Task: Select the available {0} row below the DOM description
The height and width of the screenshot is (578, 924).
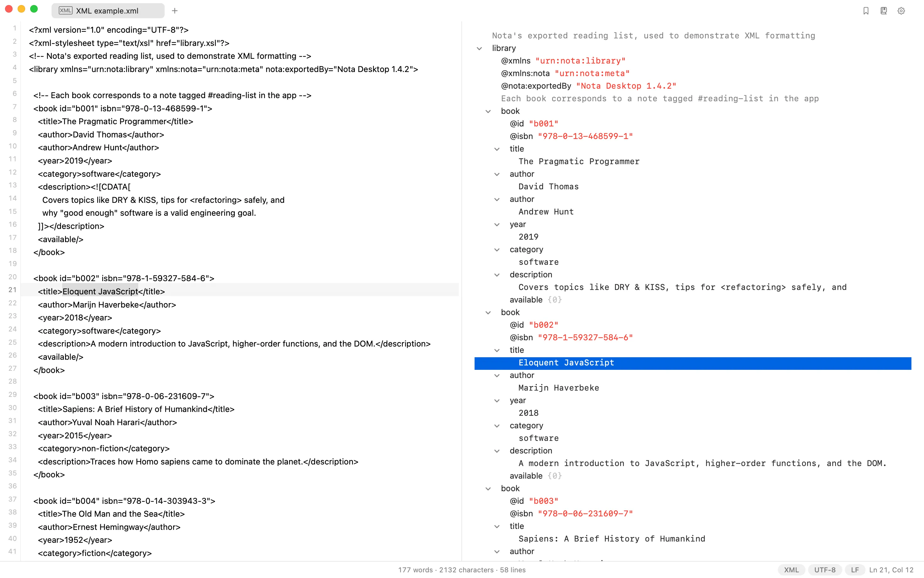Action: (692, 476)
